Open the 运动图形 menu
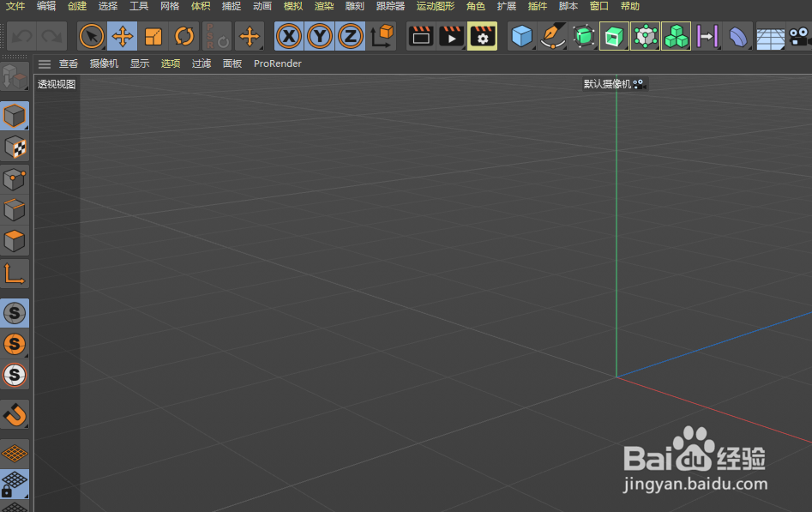Viewport: 812px width, 512px height. (x=436, y=6)
